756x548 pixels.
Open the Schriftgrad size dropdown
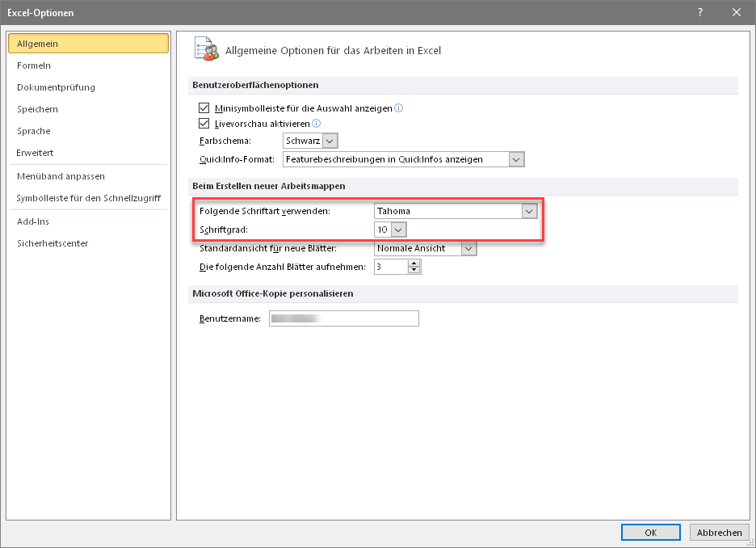(398, 230)
